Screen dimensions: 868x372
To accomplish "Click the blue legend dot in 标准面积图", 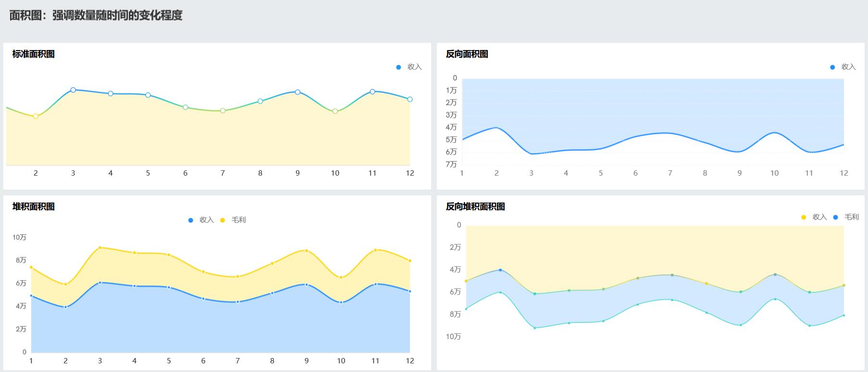I will click(398, 67).
